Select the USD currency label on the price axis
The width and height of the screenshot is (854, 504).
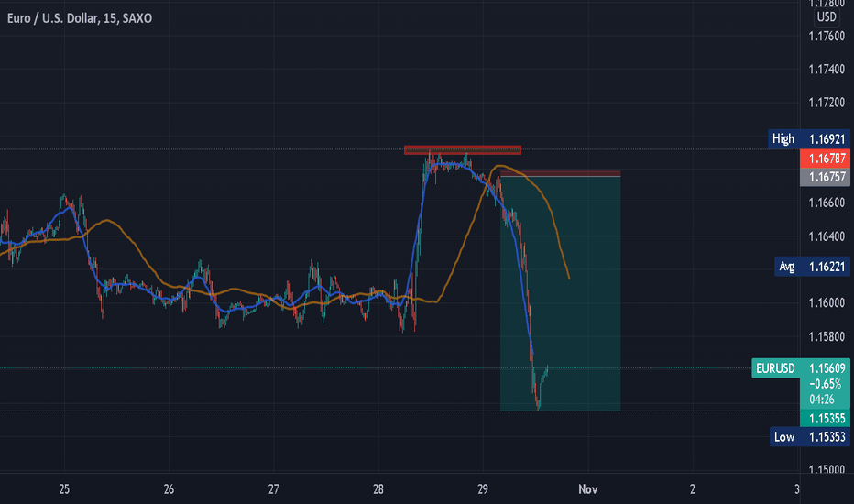[x=827, y=16]
